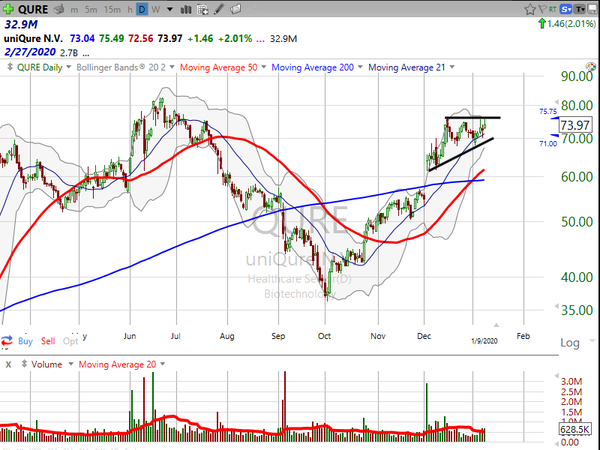600x450 pixels.
Task: Click the Buy button
Action: pos(25,341)
